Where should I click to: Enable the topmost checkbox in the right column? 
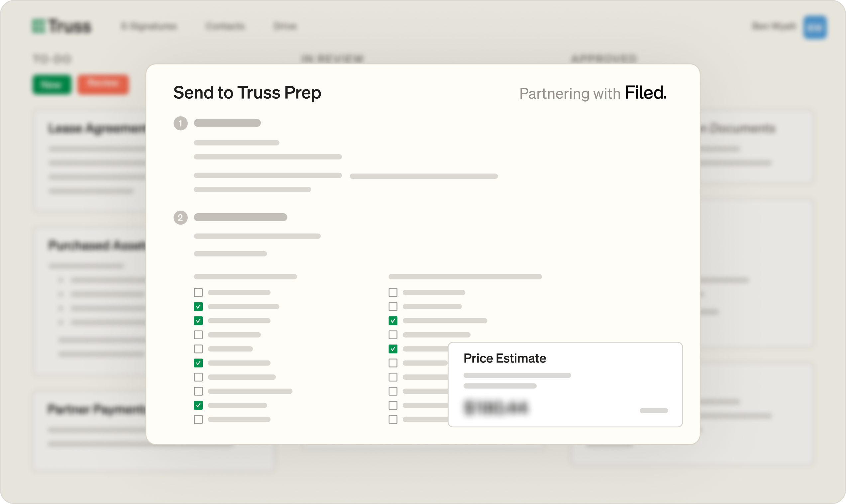coord(393,292)
